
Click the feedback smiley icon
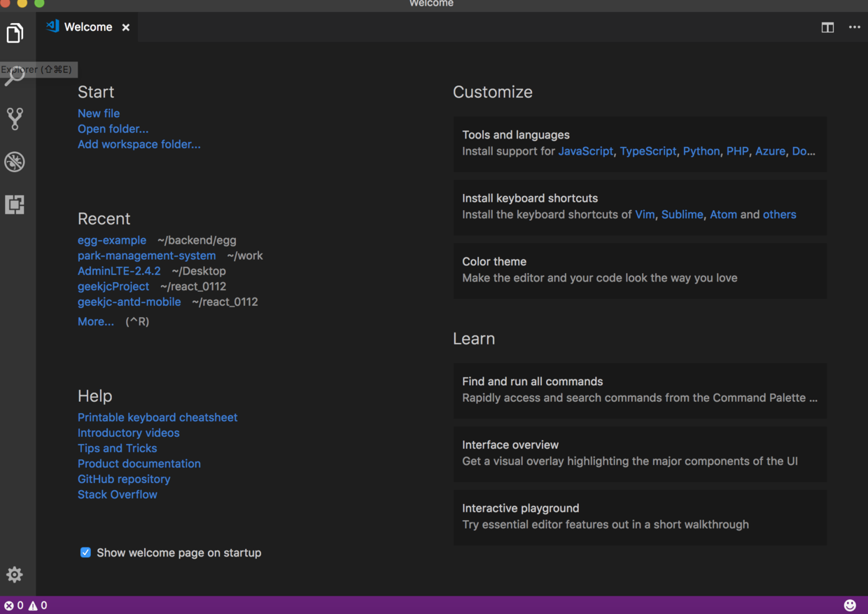click(850, 605)
